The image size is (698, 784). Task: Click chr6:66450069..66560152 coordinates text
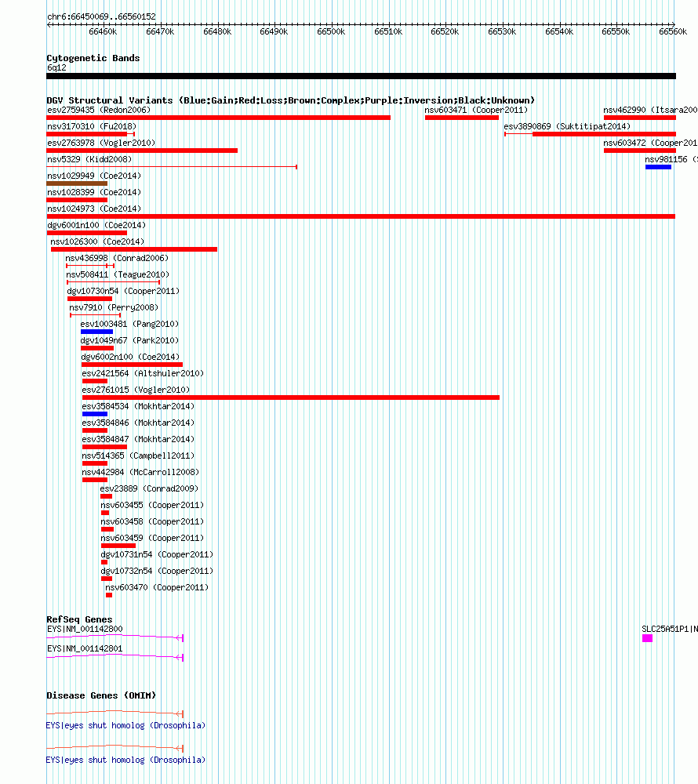pos(101,16)
